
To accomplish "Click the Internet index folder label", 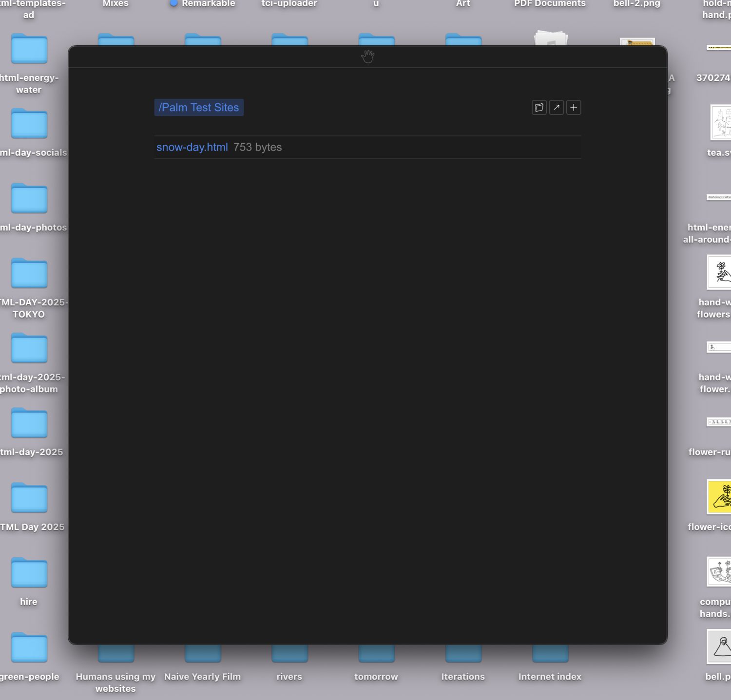I will click(550, 677).
